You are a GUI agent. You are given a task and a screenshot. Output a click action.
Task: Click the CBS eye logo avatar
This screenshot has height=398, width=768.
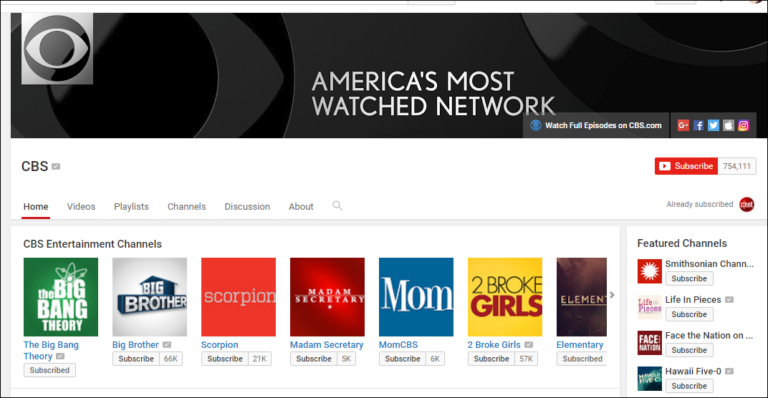(x=57, y=48)
